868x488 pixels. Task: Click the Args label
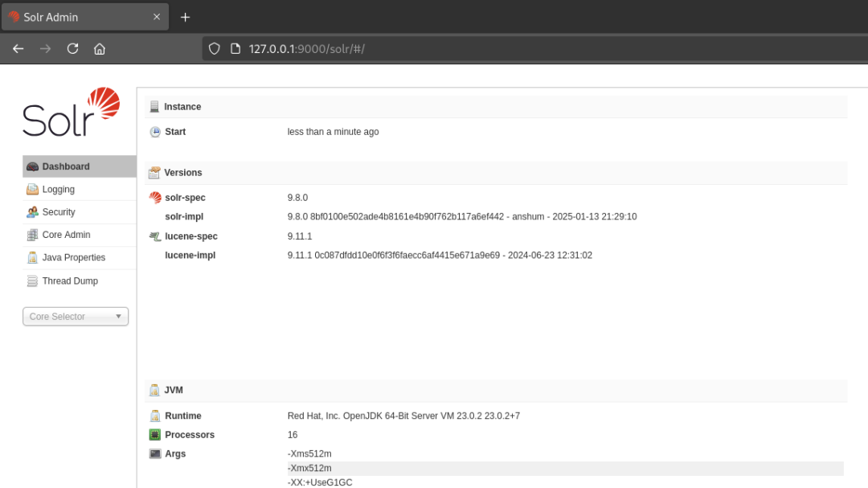point(175,453)
